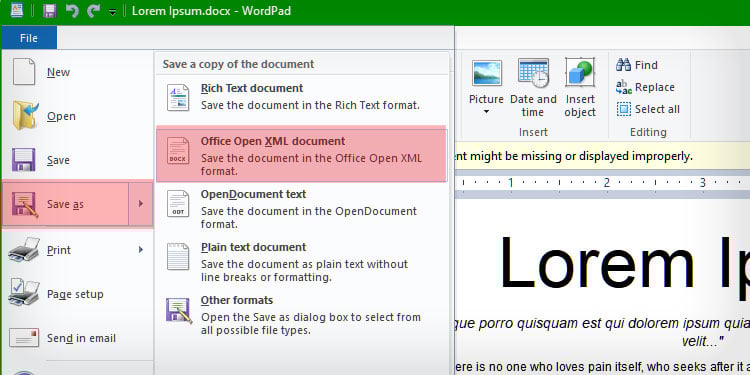750x375 pixels.
Task: Open the File tab
Action: 29,38
